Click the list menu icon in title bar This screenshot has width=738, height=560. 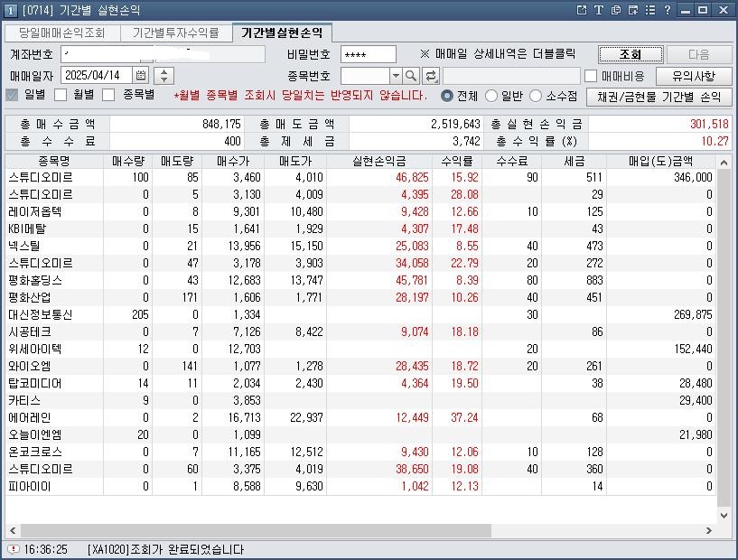(x=649, y=10)
